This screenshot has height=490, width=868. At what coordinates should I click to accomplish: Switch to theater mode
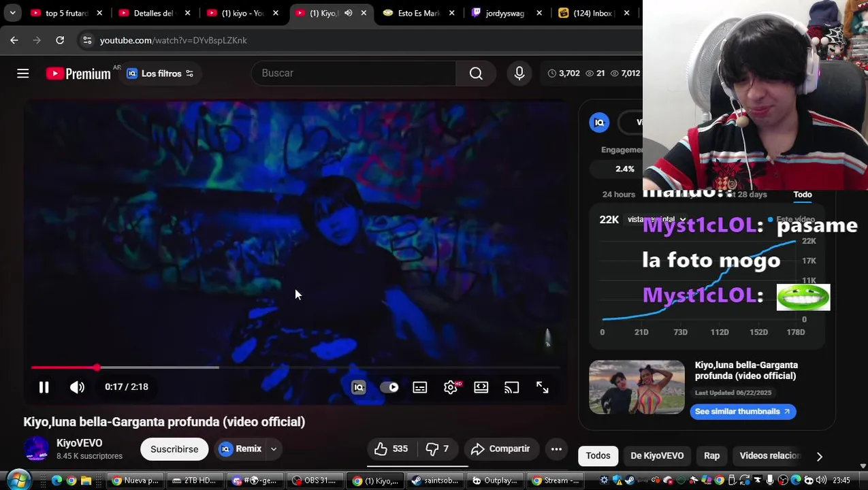point(481,387)
